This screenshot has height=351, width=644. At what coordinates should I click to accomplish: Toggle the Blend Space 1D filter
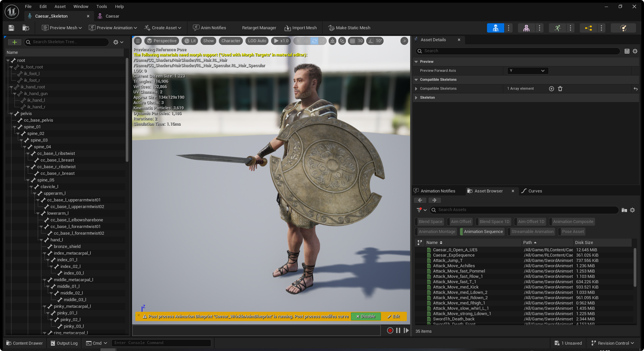(x=494, y=222)
